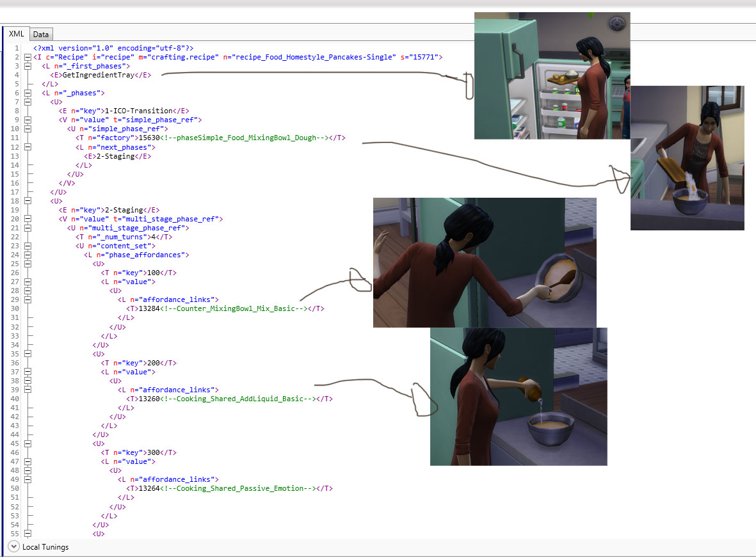Collapse the next_phases fold at line 12

click(28, 147)
